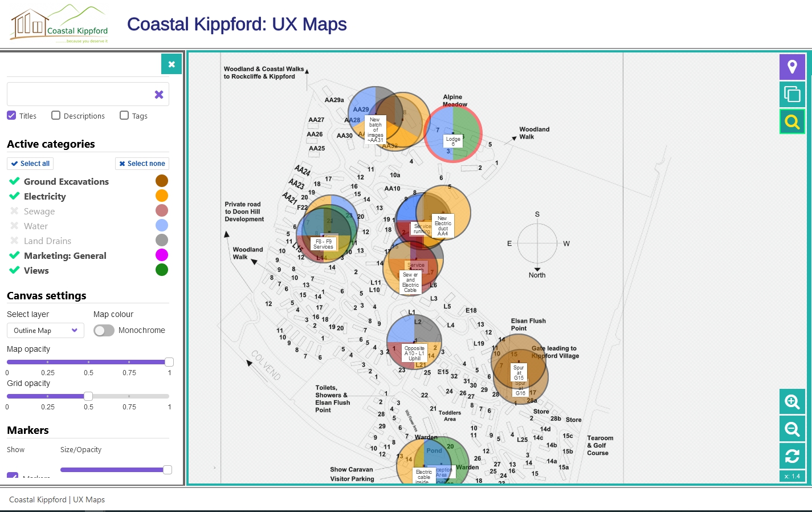This screenshot has width=812, height=512.
Task: Click the 'Canvas settings' heading
Action: click(47, 296)
